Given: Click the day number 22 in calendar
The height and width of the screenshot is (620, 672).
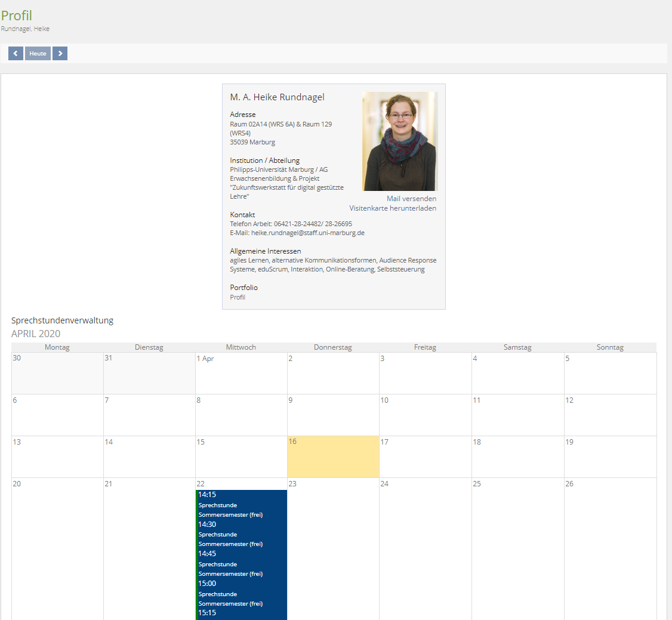Looking at the screenshot, I should pos(201,484).
